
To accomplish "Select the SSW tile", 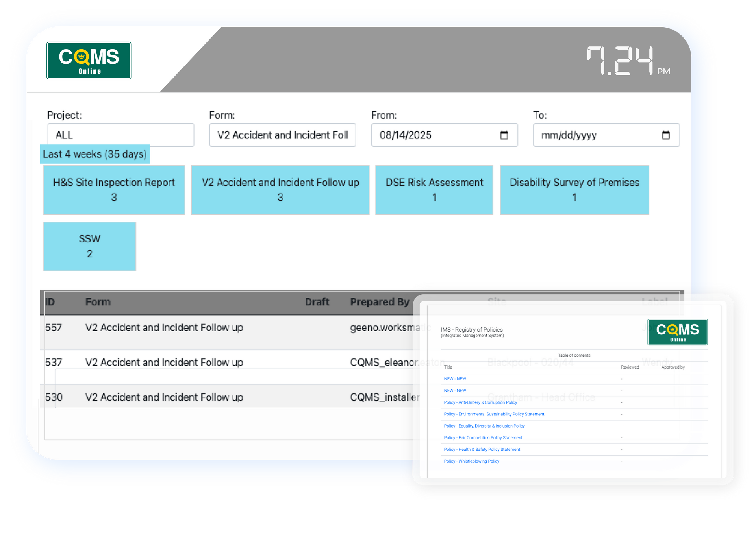I will pos(89,246).
